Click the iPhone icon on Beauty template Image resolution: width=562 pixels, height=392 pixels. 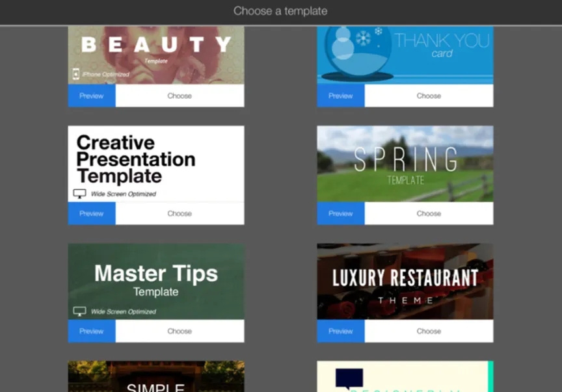[x=76, y=74]
